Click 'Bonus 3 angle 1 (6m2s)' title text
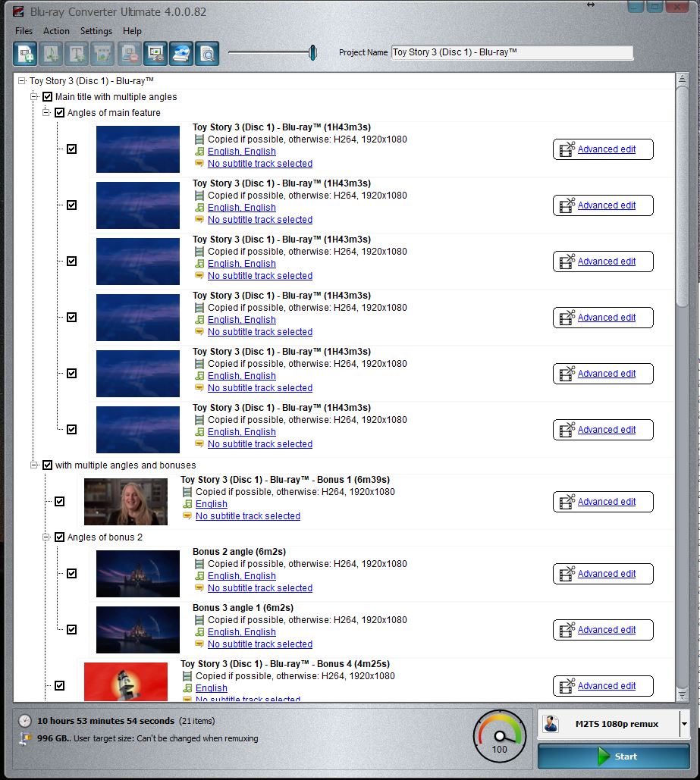Viewport: 700px width, 780px height. [x=243, y=608]
